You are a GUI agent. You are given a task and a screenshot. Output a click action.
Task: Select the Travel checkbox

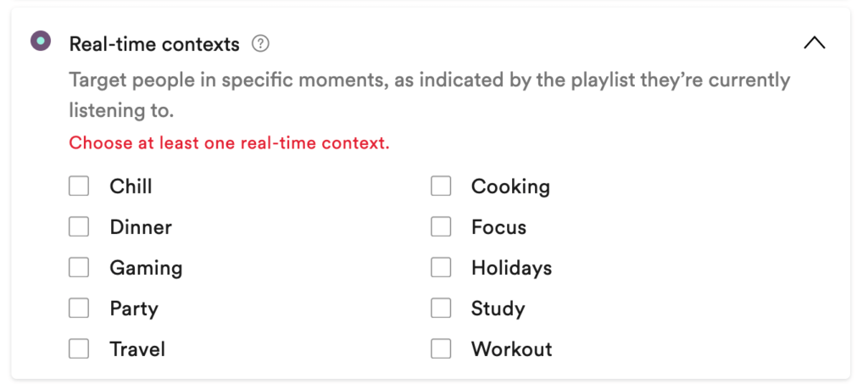point(79,349)
